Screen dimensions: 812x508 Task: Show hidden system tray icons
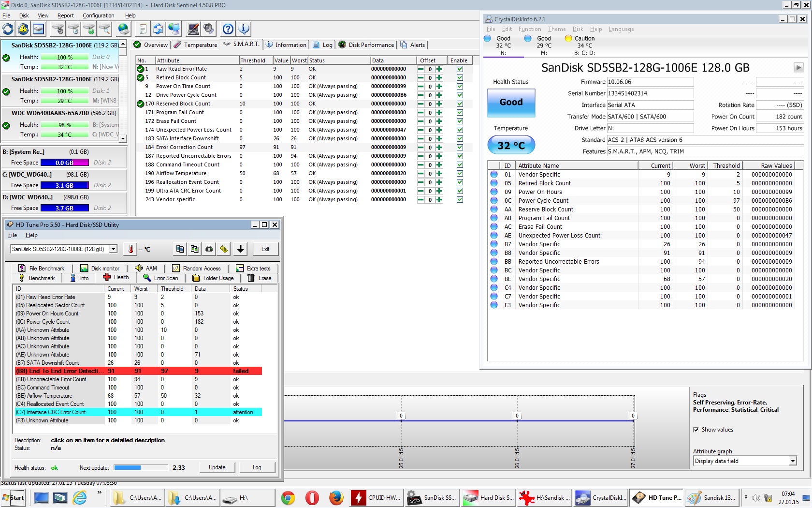click(x=746, y=497)
